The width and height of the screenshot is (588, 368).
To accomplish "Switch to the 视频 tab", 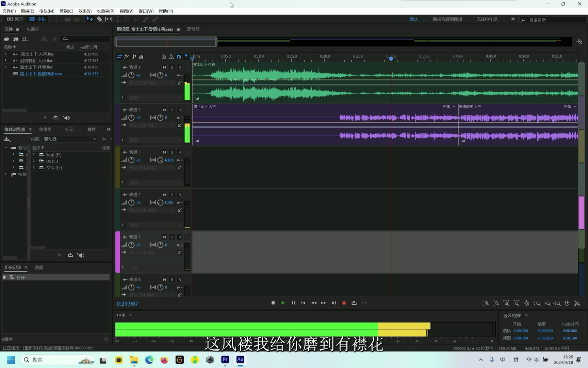I will coord(39,268).
